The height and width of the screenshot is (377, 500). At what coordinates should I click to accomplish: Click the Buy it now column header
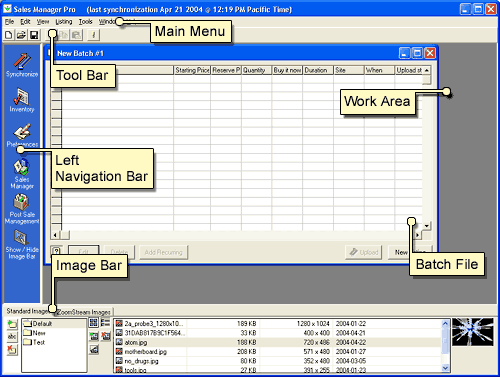(287, 70)
